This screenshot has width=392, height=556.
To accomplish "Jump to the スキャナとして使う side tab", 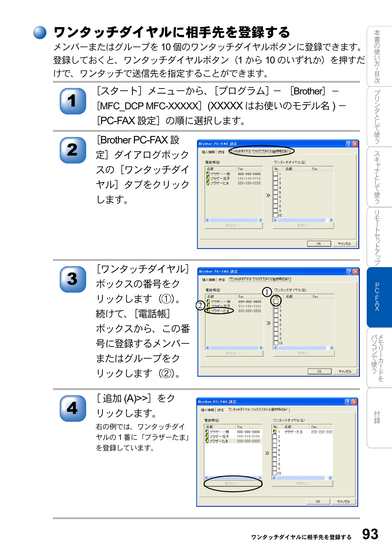I will click(x=379, y=177).
